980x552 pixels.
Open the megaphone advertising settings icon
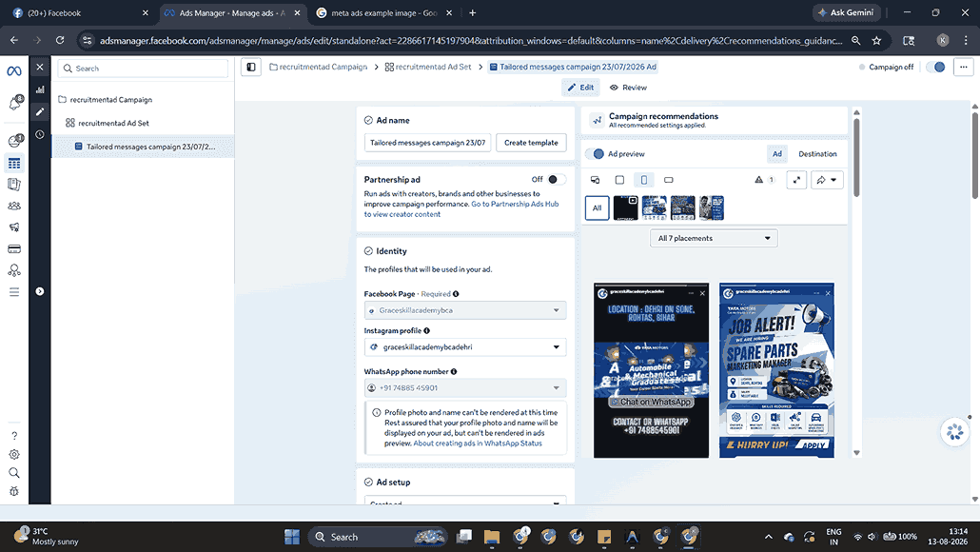click(13, 227)
